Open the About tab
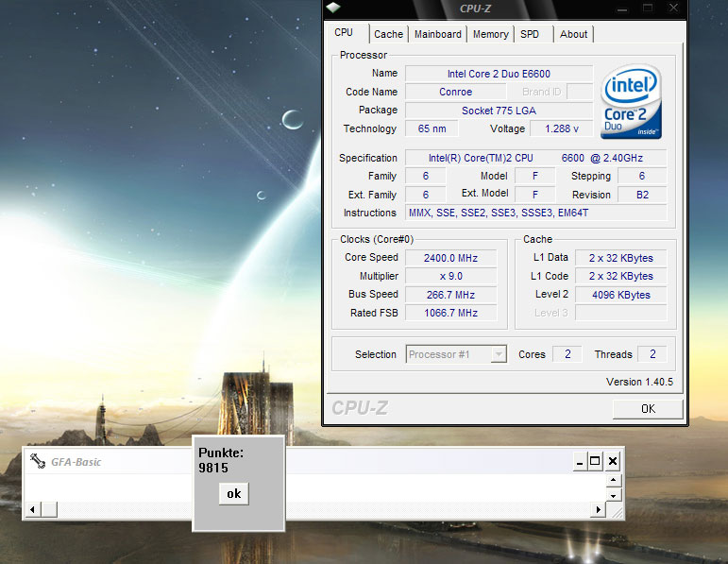The height and width of the screenshot is (564, 728). click(573, 34)
